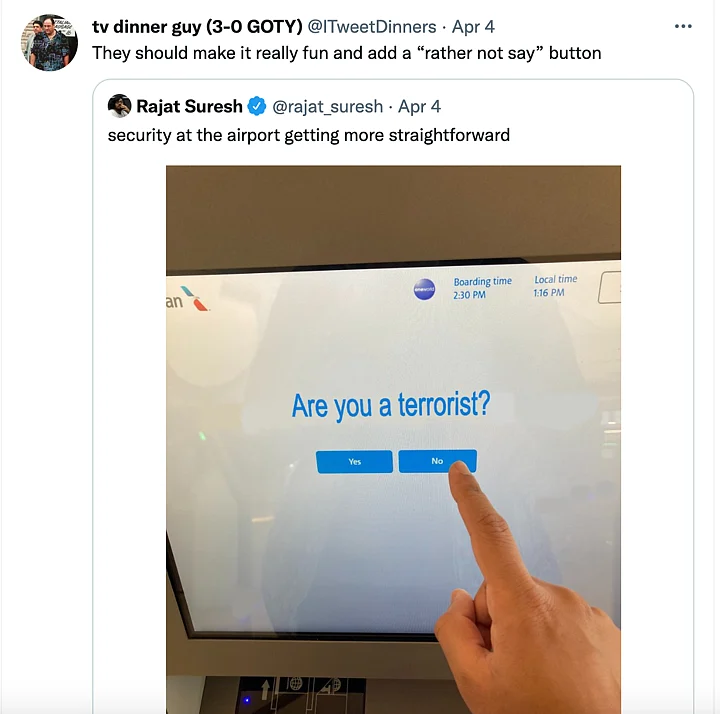Open the quoted tweet's Apr 4 timestamp

click(419, 107)
